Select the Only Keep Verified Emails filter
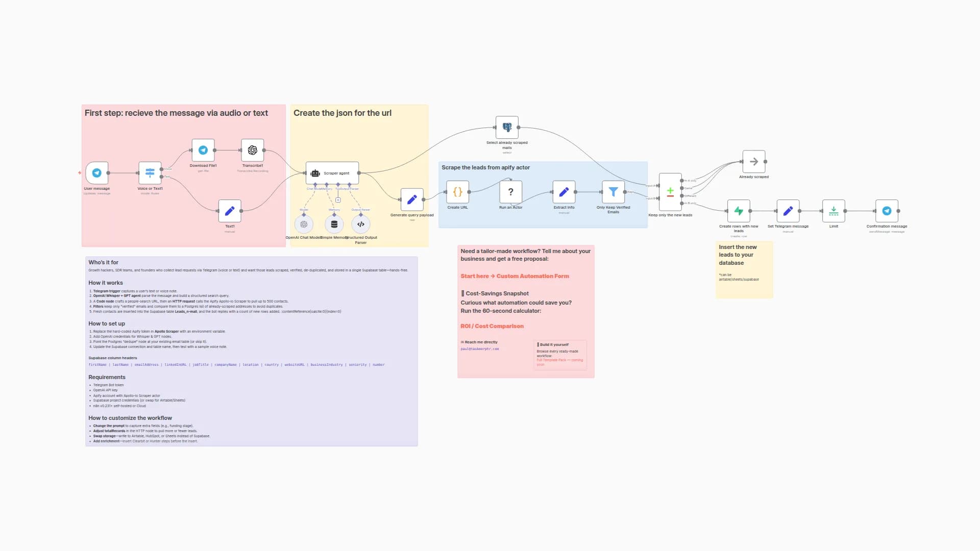 pos(613,192)
